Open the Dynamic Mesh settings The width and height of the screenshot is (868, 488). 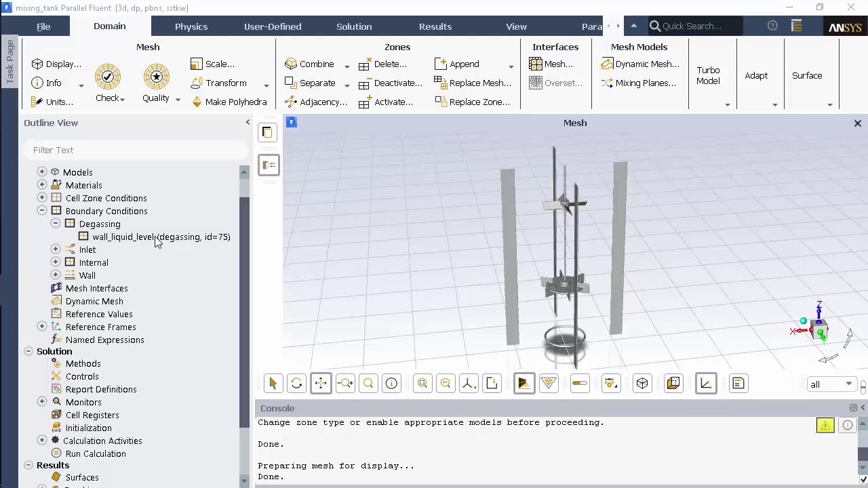click(x=640, y=64)
